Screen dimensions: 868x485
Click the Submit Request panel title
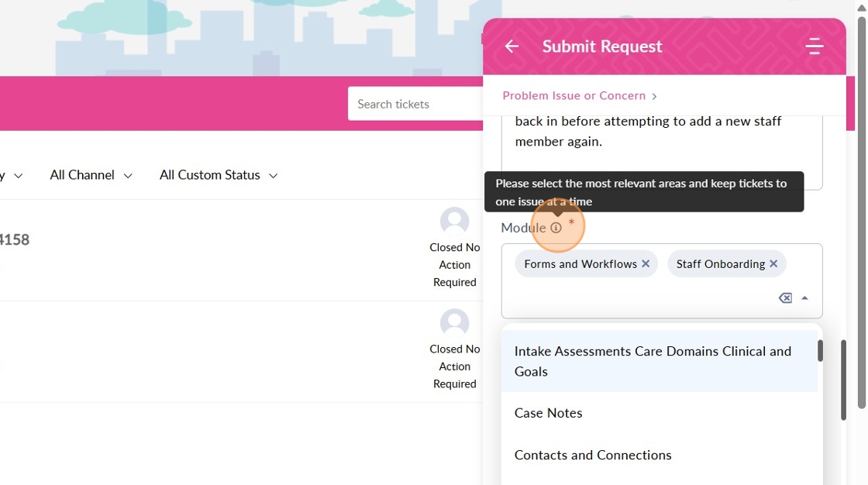pos(602,46)
